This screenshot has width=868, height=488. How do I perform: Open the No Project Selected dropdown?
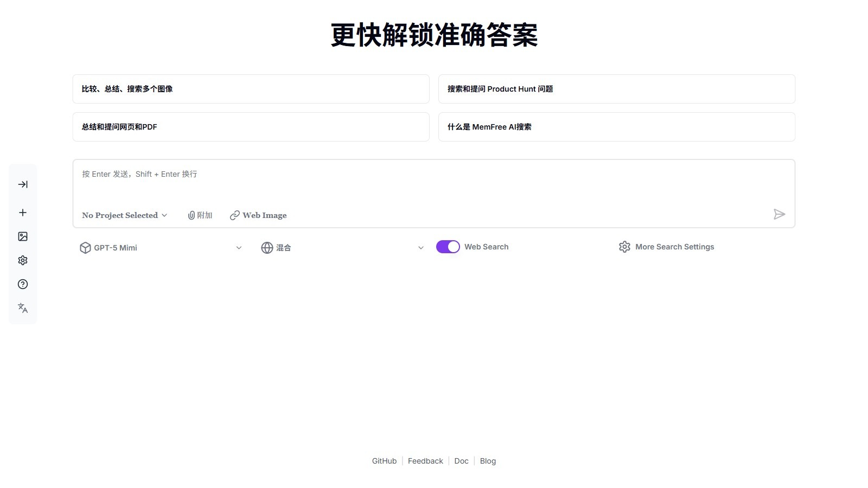point(124,215)
